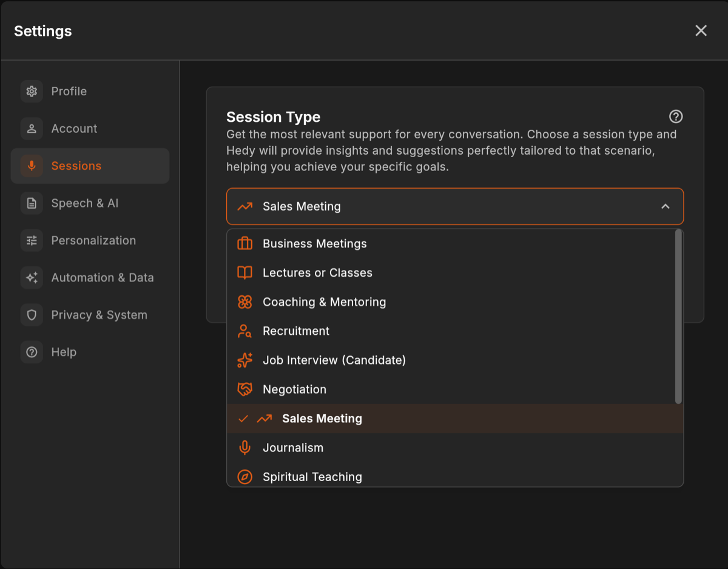The height and width of the screenshot is (569, 728).
Task: Click the microphone icon for Journalism
Action: pyautogui.click(x=244, y=448)
